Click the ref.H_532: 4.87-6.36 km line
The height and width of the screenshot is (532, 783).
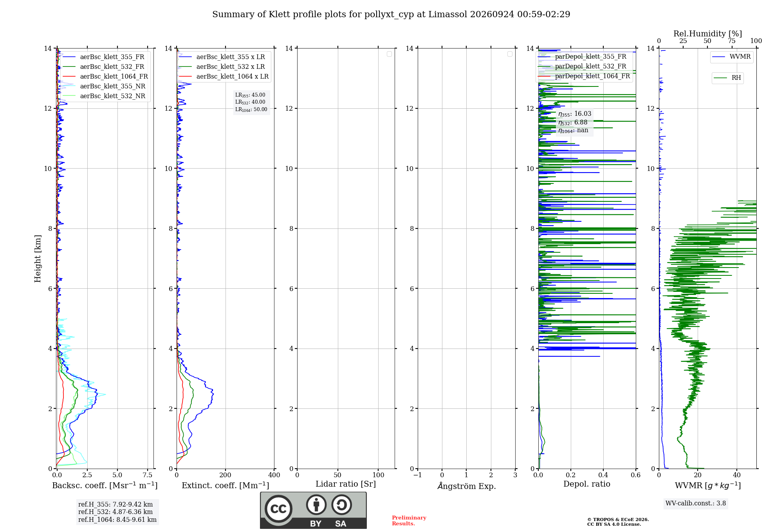115,512
